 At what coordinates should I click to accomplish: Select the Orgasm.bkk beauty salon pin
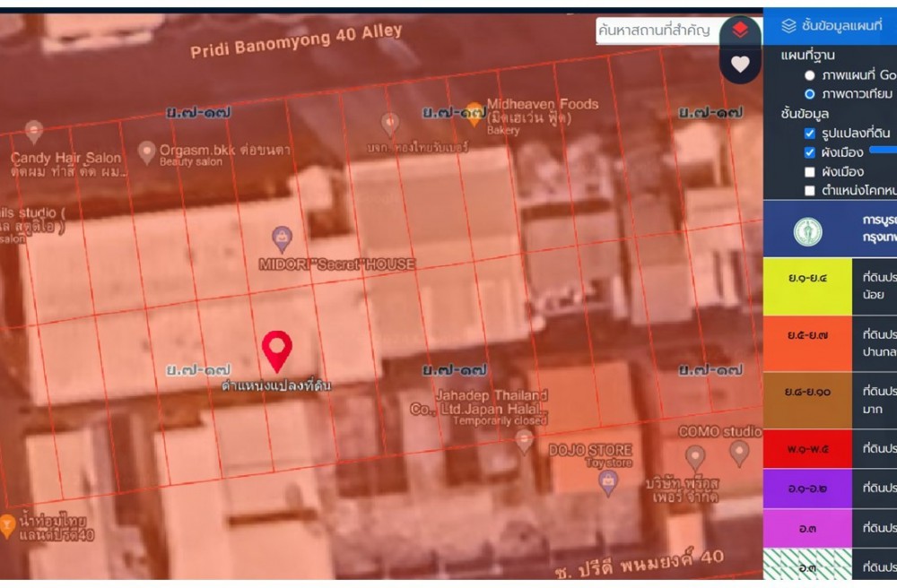[x=146, y=151]
